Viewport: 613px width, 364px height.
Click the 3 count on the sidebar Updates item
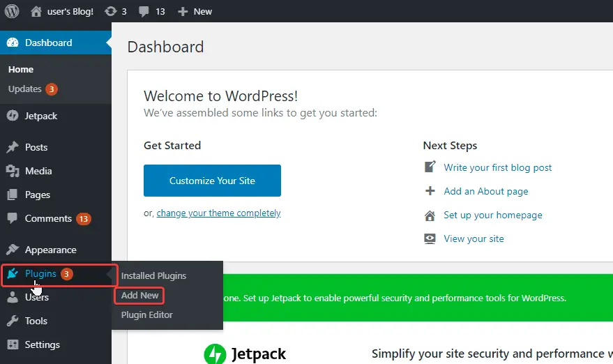click(51, 89)
